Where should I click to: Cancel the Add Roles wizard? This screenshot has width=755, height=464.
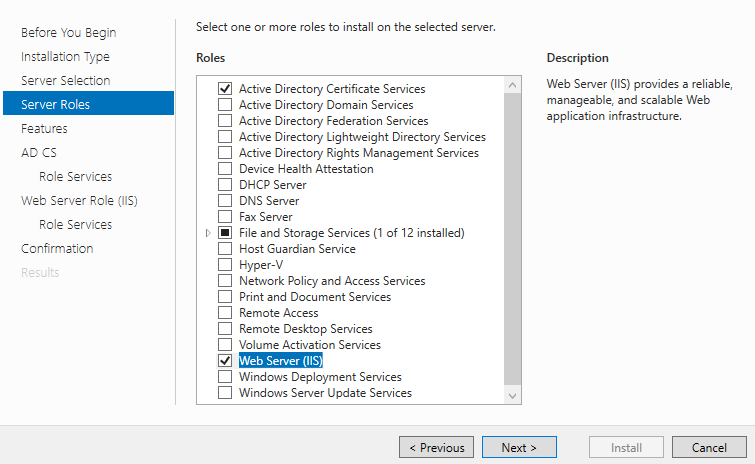709,447
